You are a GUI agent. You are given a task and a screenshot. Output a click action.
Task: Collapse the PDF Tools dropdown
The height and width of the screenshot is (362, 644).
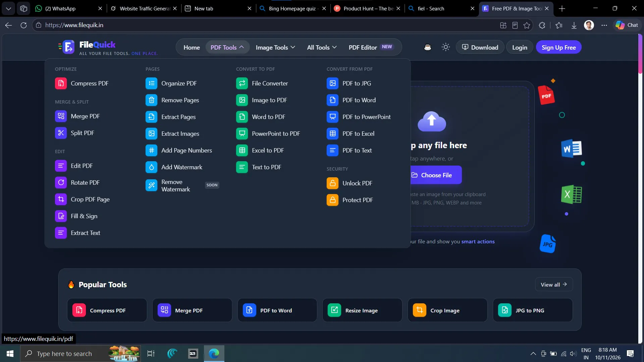click(227, 47)
